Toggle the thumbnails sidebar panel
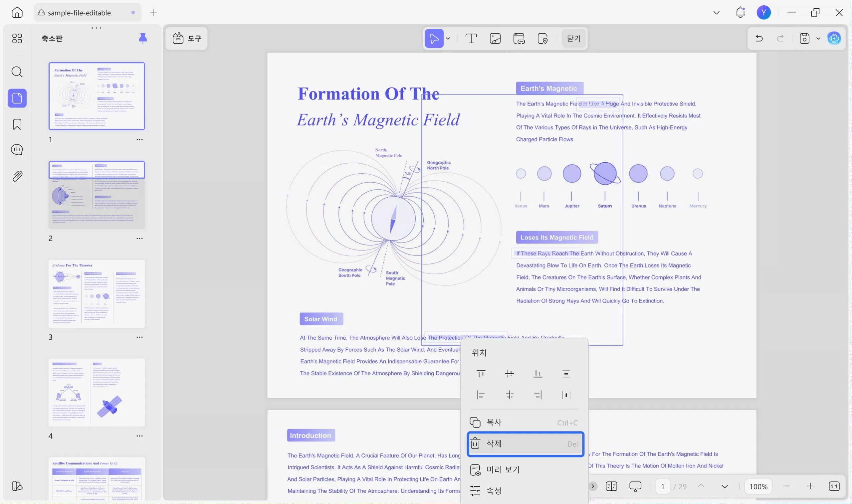The image size is (852, 504). (17, 98)
